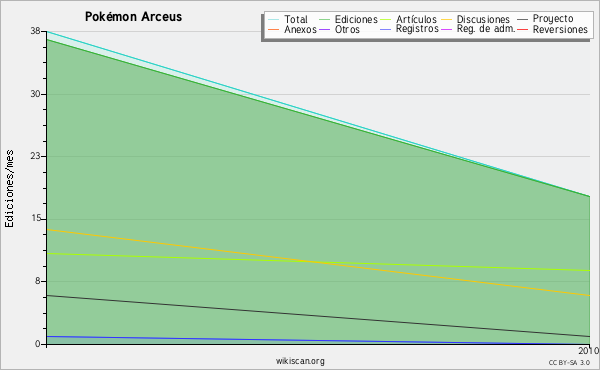Click the y-axis value 30
Viewport: 600px width, 370px height.
click(36, 94)
